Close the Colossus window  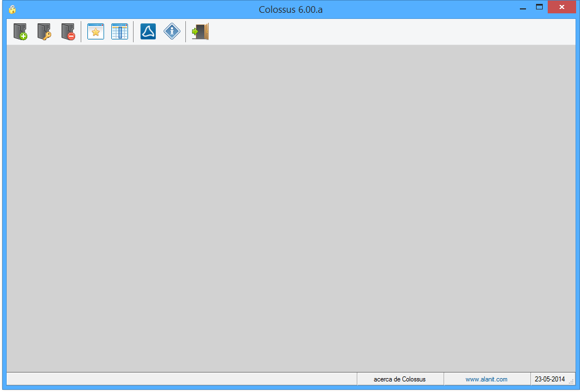click(562, 8)
